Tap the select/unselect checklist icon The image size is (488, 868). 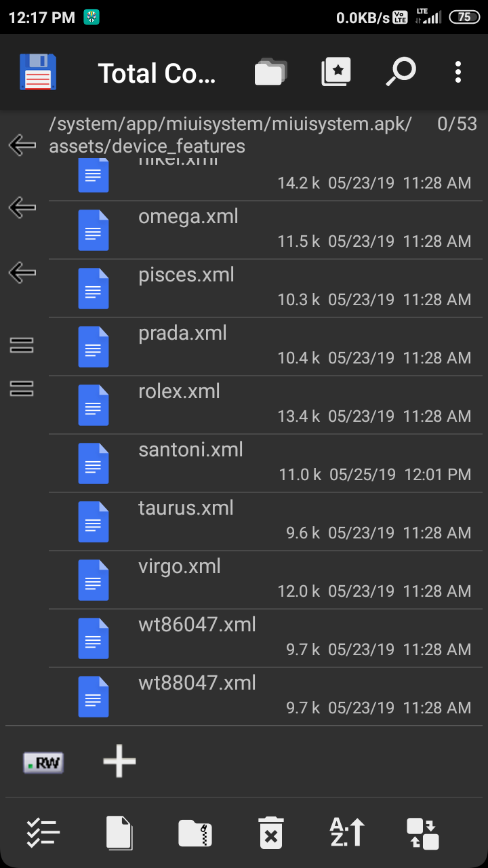[43, 832]
